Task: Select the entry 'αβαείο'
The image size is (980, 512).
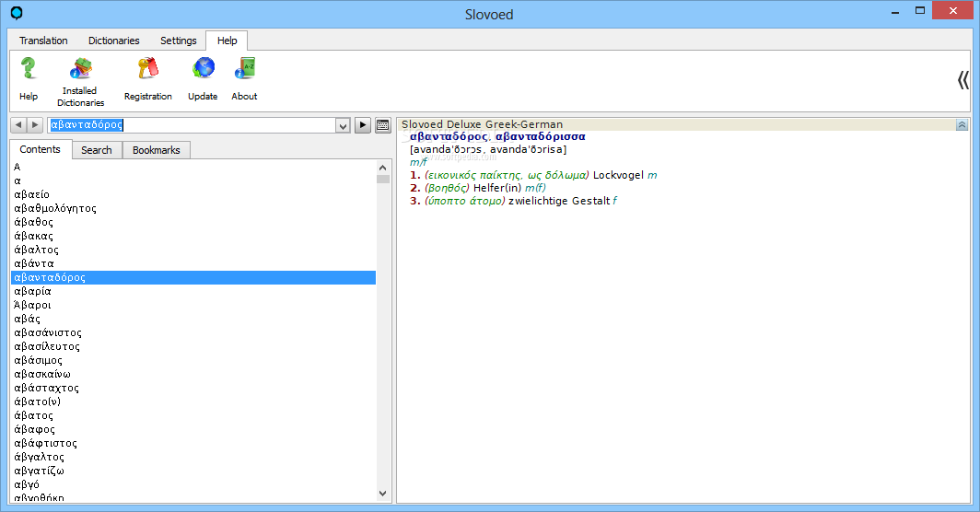Action: click(x=193, y=194)
